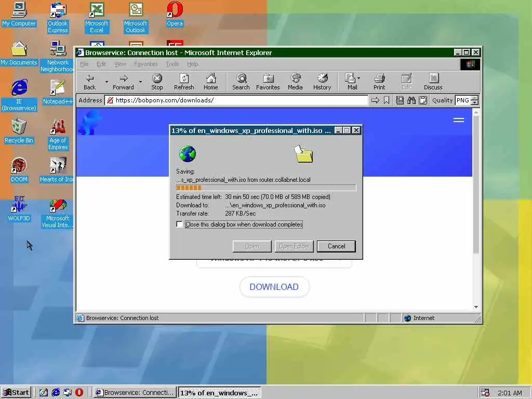Click the address bar URL field
Viewport: 532px width, 399px height.
pyautogui.click(x=236, y=100)
